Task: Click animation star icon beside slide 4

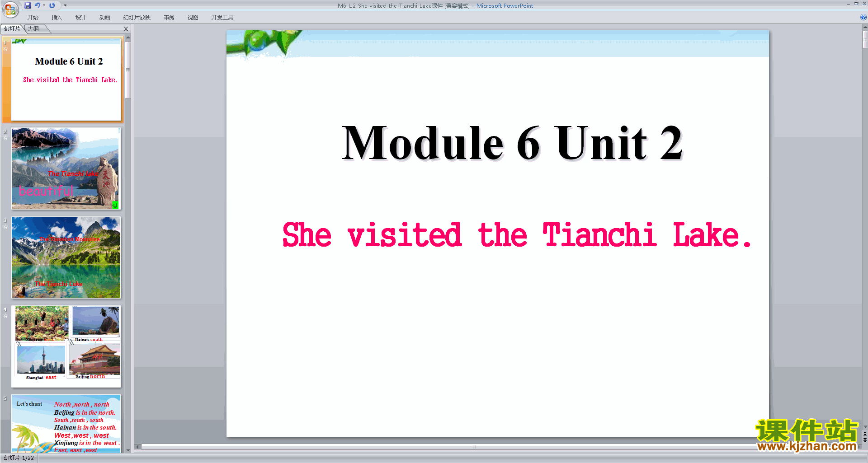Action: point(5,315)
